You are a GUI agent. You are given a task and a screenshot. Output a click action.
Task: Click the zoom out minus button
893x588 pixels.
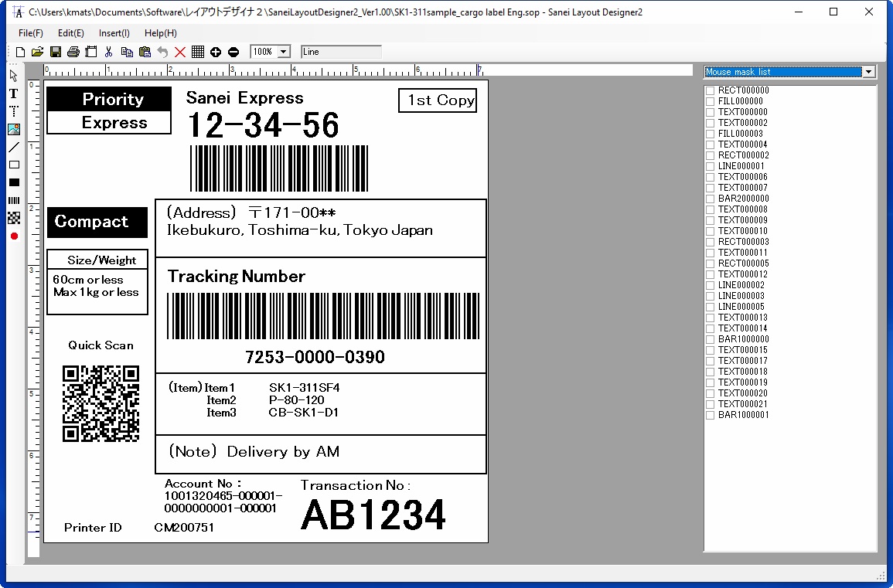pos(233,52)
